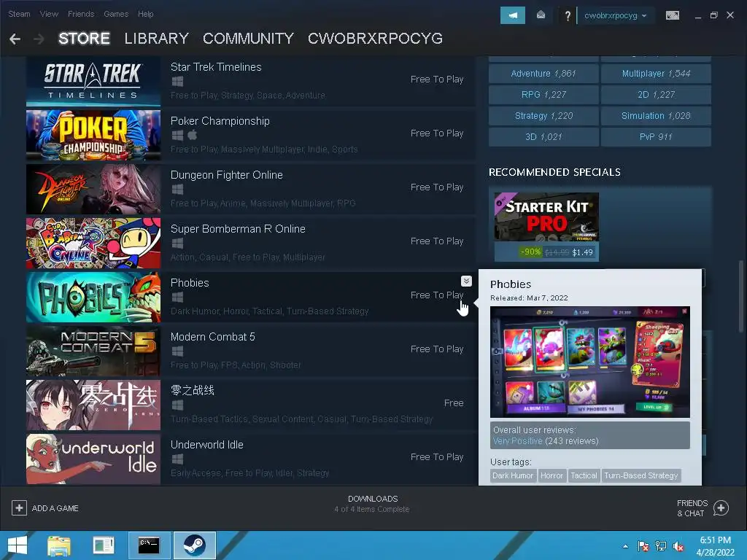Click the forward navigation arrow
This screenshot has height=560, width=747.
click(x=39, y=39)
